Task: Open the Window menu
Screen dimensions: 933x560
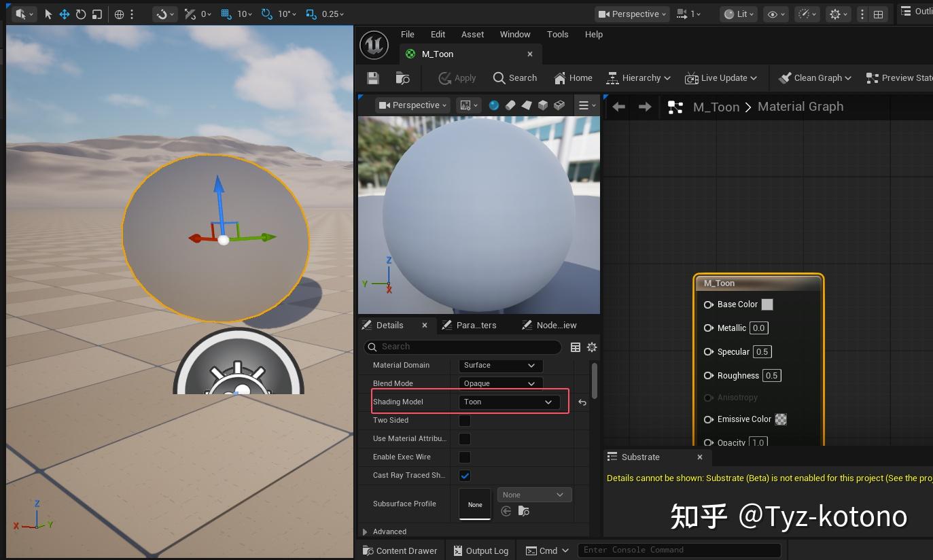Action: (x=514, y=34)
